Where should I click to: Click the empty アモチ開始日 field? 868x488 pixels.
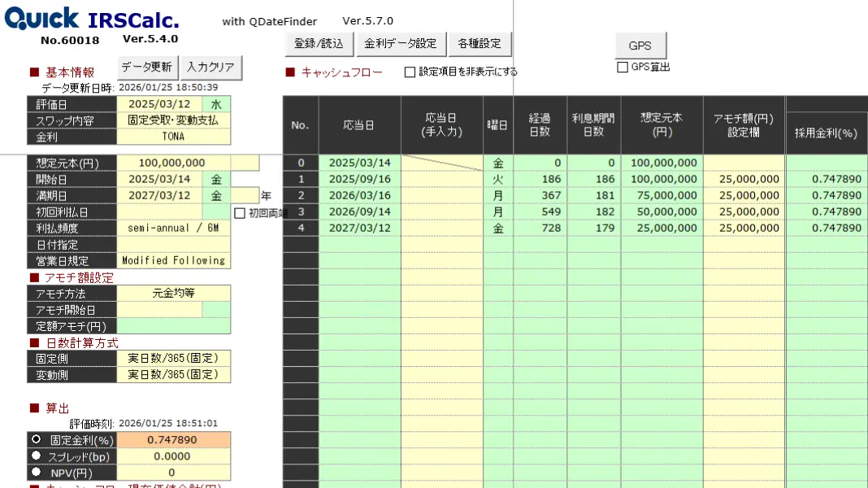[159, 310]
